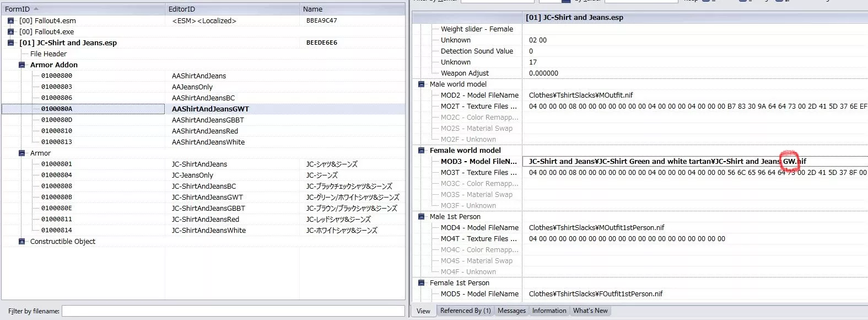Sort by the EditorID column header

[x=233, y=9]
